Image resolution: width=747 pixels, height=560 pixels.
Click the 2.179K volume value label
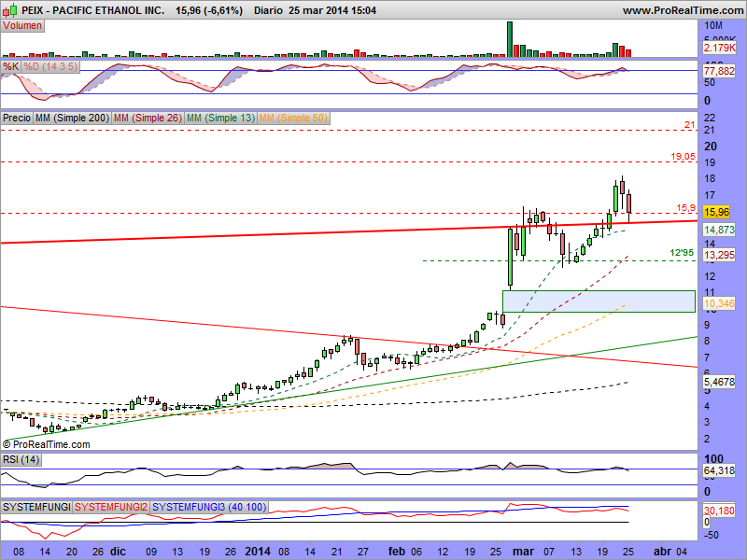point(719,48)
